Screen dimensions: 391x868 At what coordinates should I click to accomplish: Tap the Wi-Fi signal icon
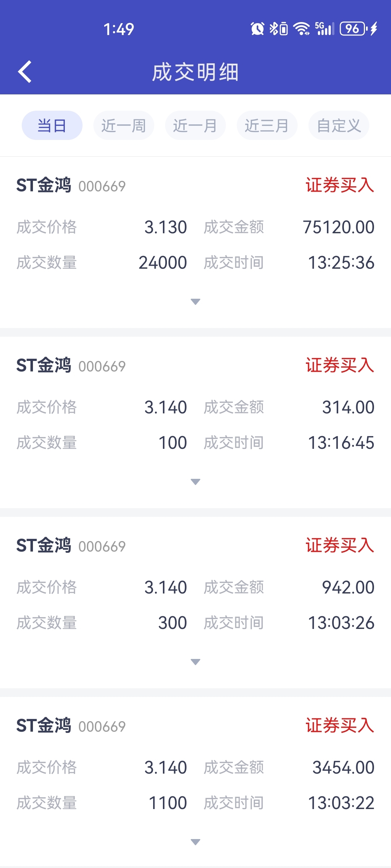[x=302, y=29]
